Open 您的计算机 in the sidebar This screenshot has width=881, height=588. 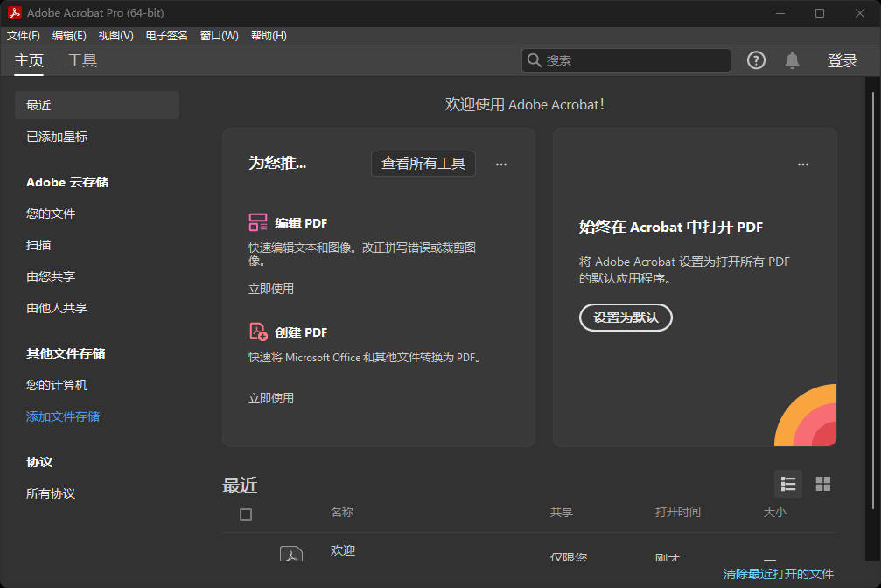pyautogui.click(x=57, y=385)
